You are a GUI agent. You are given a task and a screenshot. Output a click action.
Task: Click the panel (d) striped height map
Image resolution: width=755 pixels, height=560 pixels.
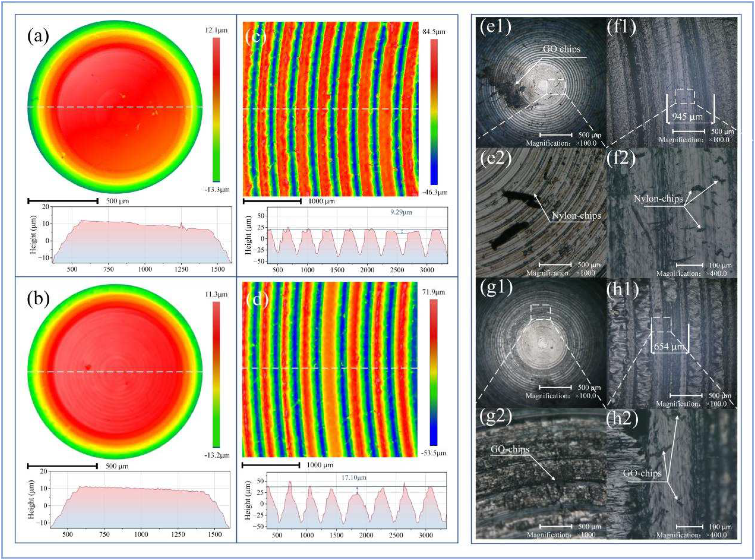[330, 369]
